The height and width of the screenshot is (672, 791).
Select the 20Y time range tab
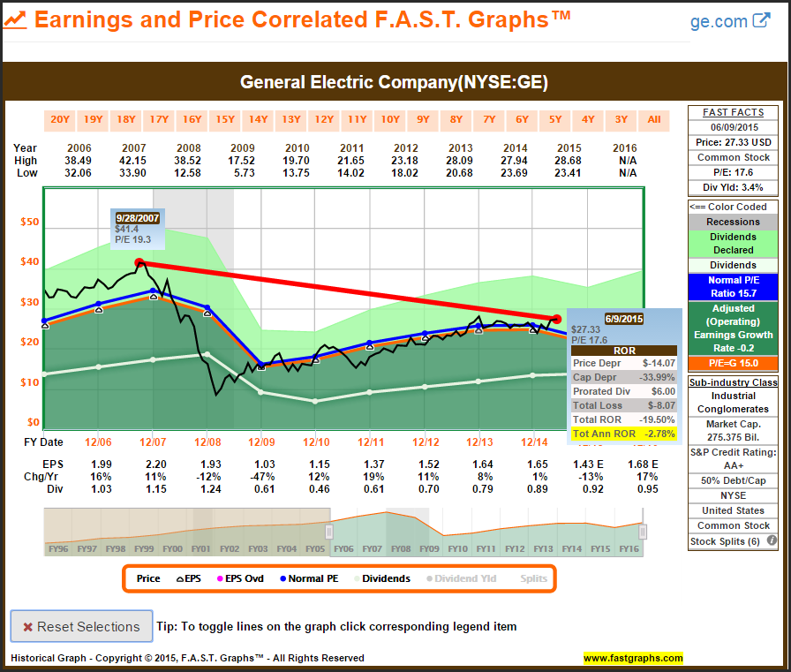[59, 120]
